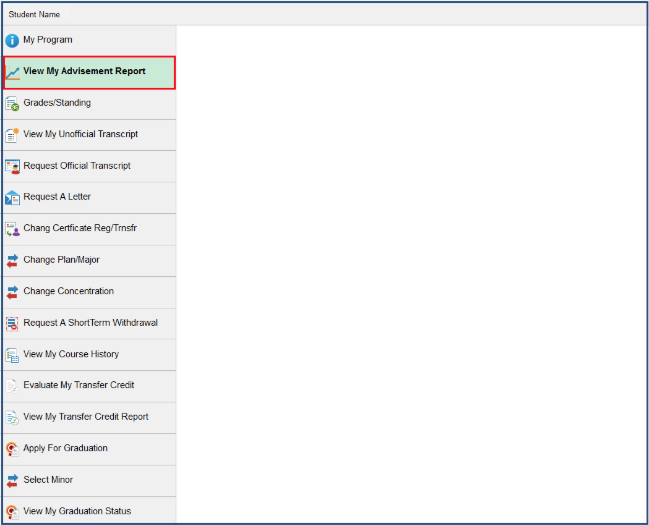Click the Request A Letter icon
Screen dimensions: 649x525
coord(13,198)
